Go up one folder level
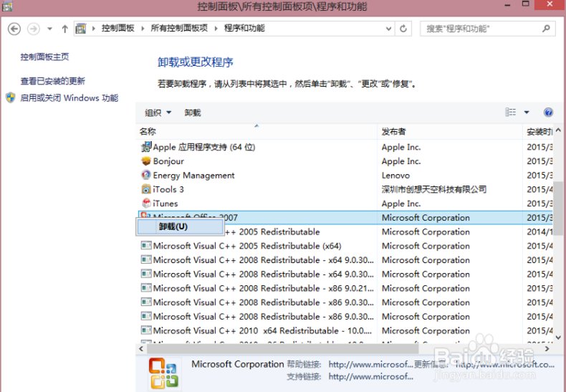 point(64,29)
